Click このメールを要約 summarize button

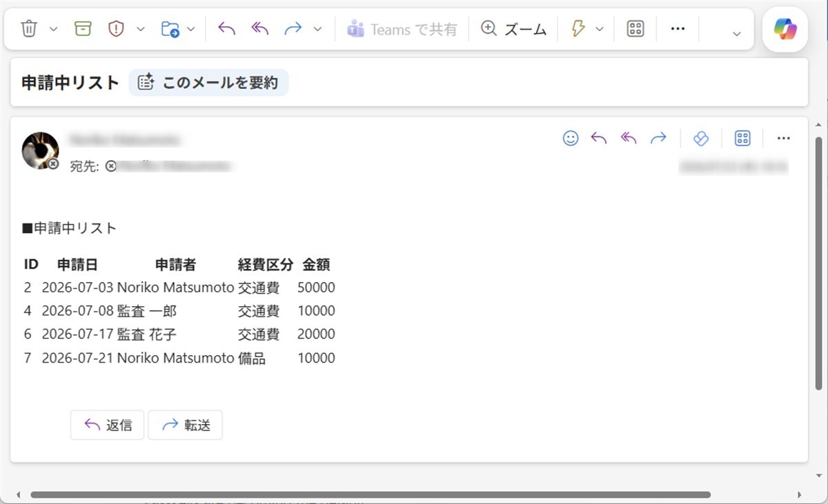click(209, 83)
